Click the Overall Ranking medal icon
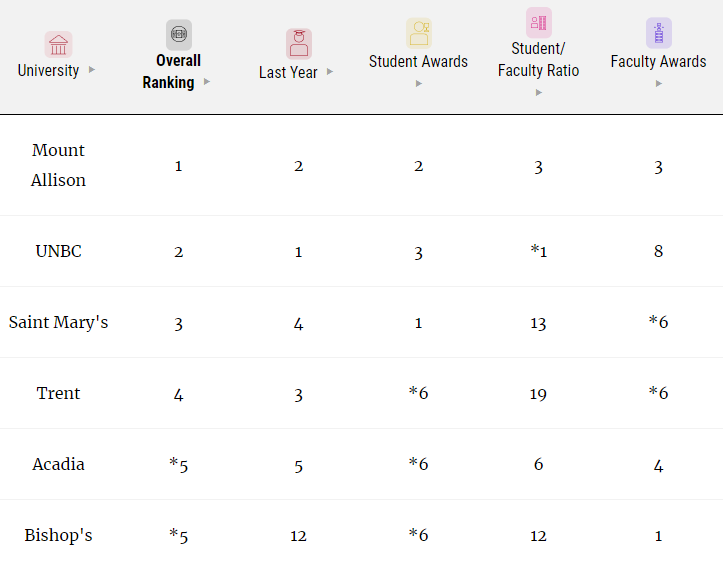The width and height of the screenshot is (723, 570). coord(178,35)
